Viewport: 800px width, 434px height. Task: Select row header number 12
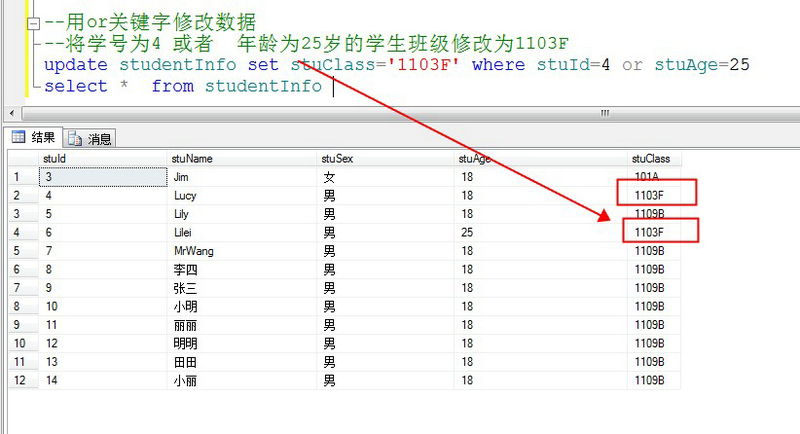[23, 380]
